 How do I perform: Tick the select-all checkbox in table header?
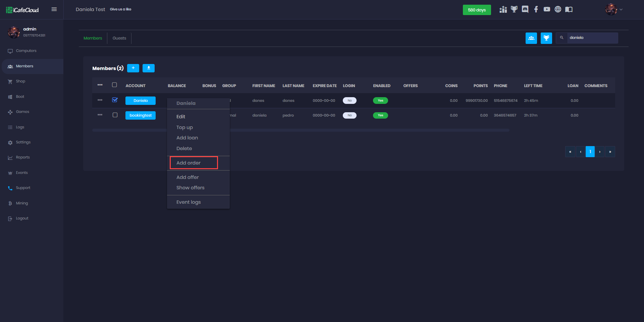tap(114, 85)
